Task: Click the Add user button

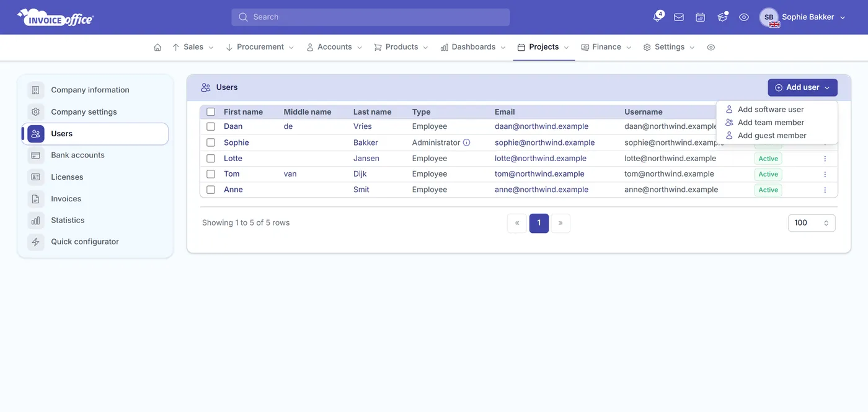Action: click(x=802, y=87)
